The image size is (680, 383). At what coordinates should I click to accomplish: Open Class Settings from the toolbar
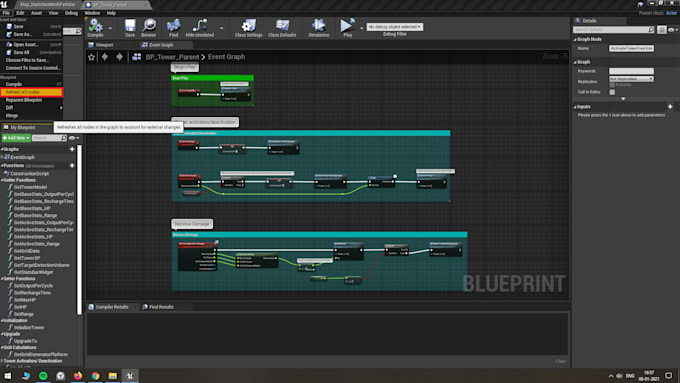coord(248,27)
